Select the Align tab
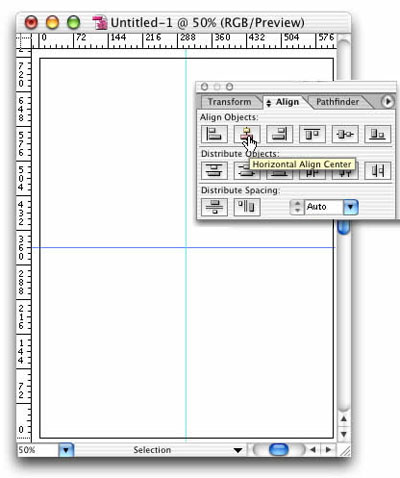Screen dimensions: 400x478 [287, 102]
